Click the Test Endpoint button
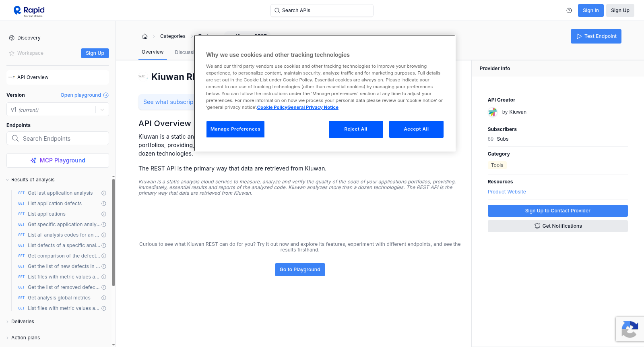 pyautogui.click(x=596, y=36)
